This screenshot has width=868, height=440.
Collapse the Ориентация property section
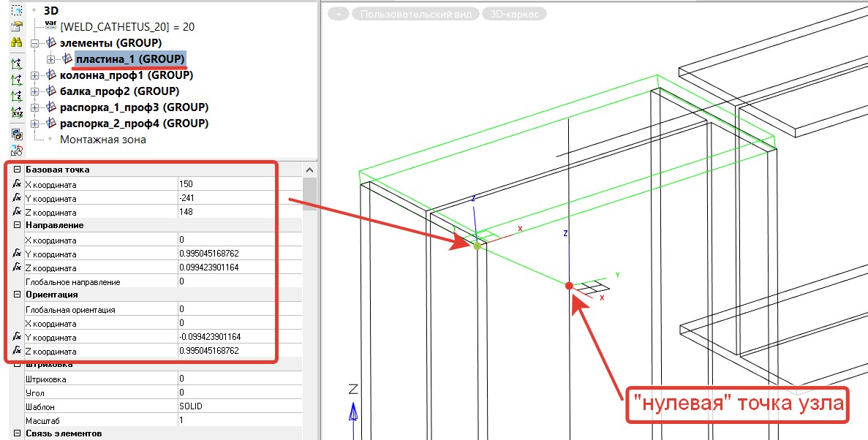click(x=17, y=295)
